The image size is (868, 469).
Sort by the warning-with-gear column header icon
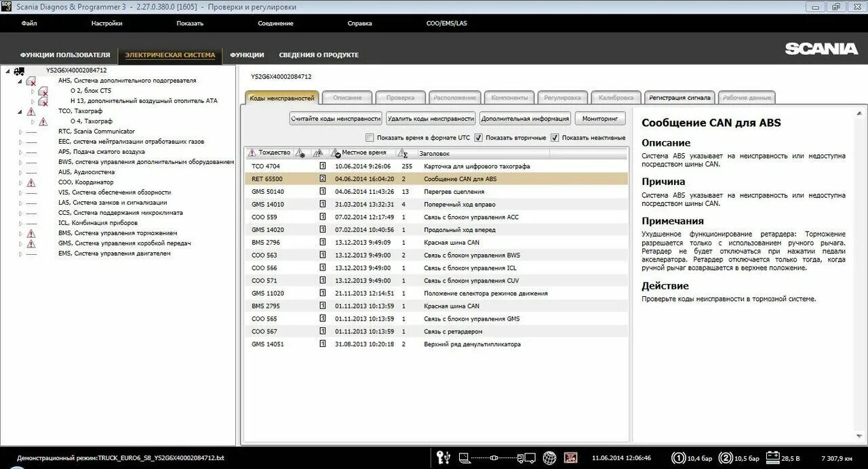click(x=300, y=153)
